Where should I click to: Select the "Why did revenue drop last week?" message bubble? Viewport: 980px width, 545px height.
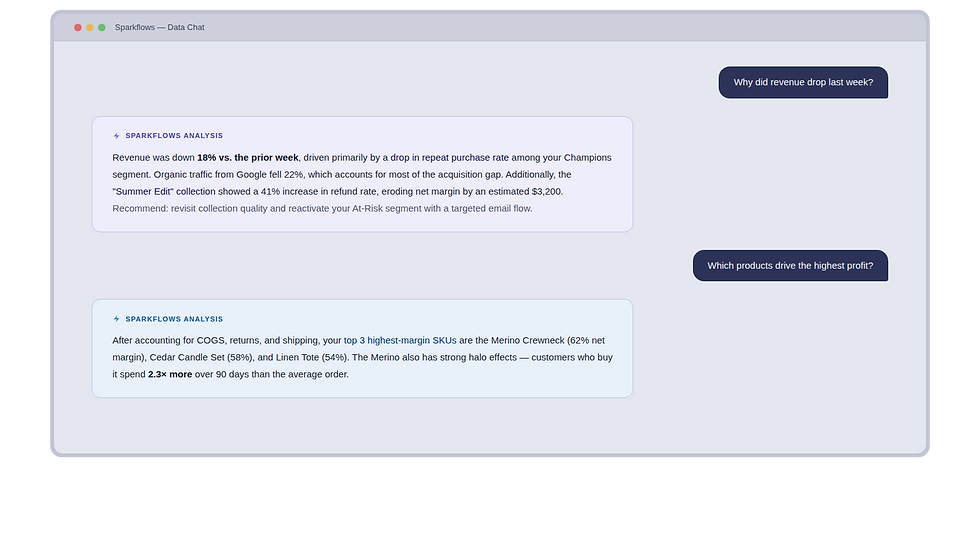click(x=803, y=83)
